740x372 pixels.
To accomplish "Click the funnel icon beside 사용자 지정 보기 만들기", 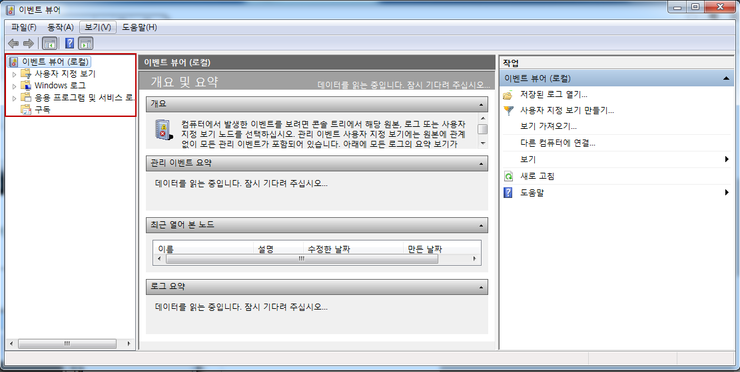I will pyautogui.click(x=508, y=110).
